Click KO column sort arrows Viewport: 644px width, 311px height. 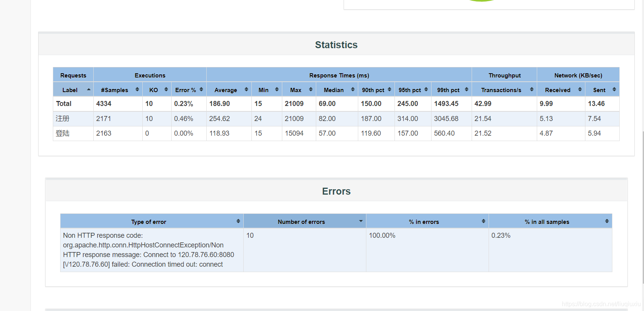(x=166, y=89)
